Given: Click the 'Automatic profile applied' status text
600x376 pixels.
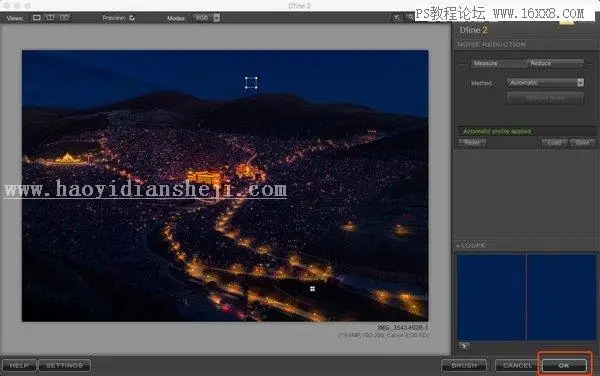Looking at the screenshot, I should [497, 131].
